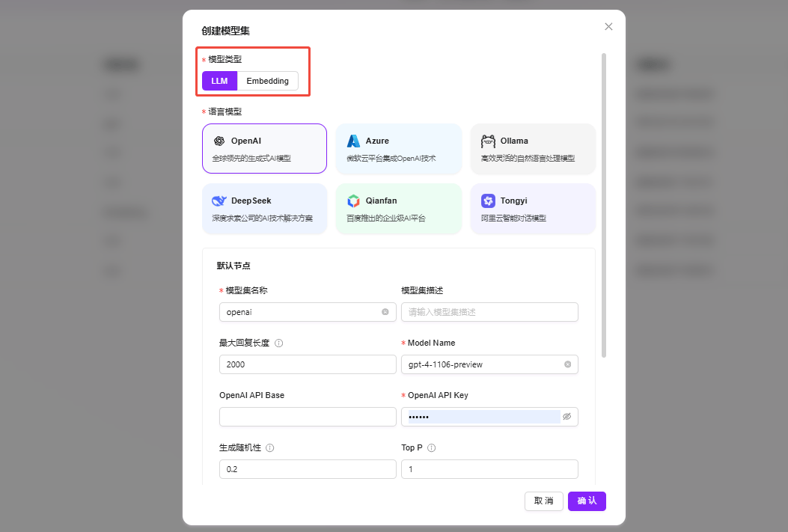Clear the 模型集名称 field via x icon

(x=385, y=312)
